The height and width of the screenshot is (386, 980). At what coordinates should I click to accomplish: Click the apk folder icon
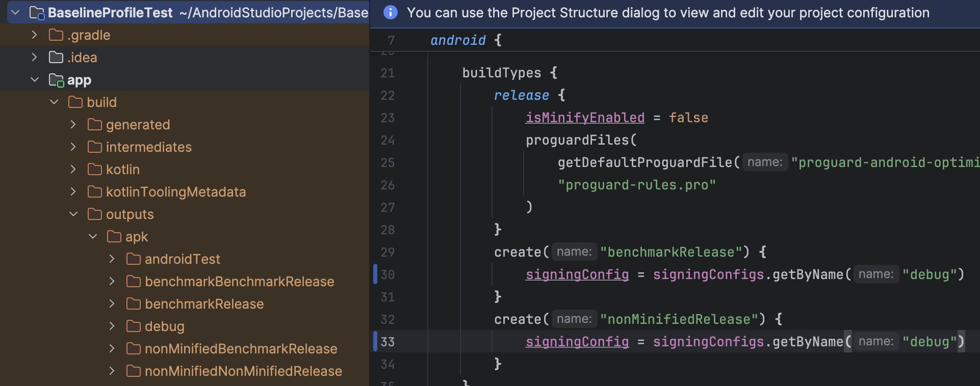[114, 237]
